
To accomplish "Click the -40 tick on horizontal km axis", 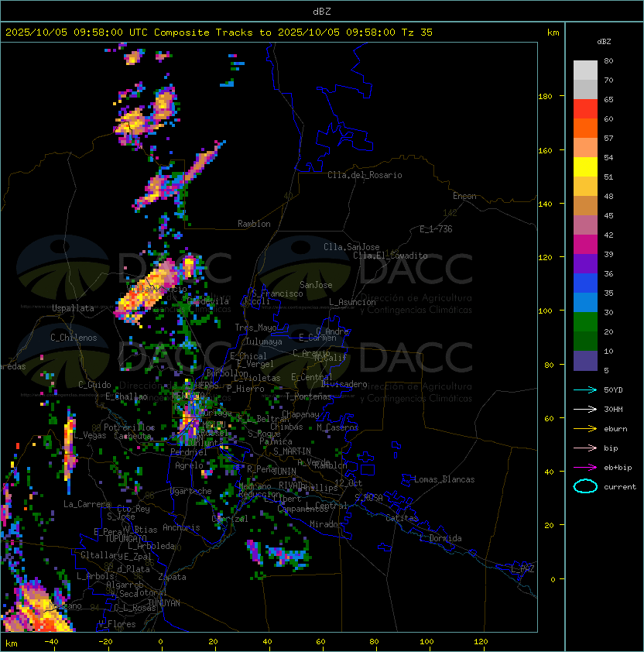I will point(52,642).
